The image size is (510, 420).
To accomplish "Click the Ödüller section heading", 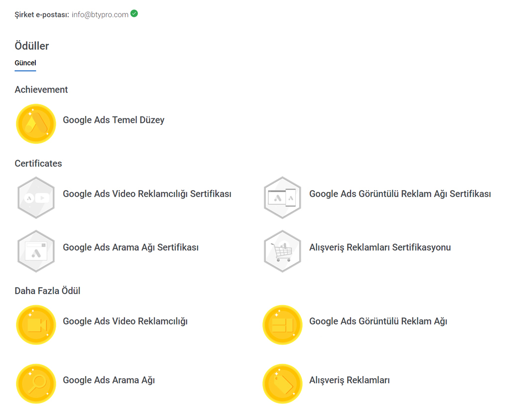I will tap(32, 46).
